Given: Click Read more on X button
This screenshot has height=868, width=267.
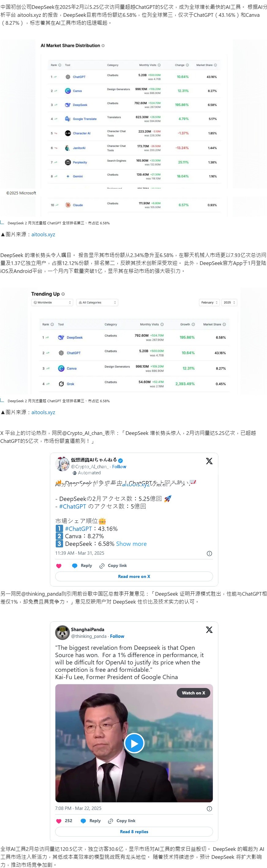Looking at the screenshot, I should coord(134,576).
